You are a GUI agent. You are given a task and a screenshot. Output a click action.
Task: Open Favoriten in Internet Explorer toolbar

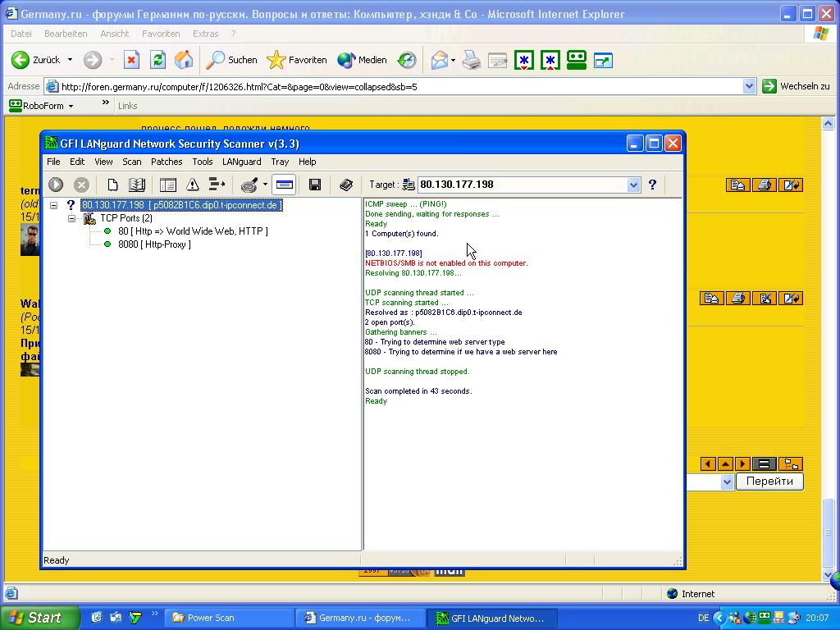(x=297, y=60)
